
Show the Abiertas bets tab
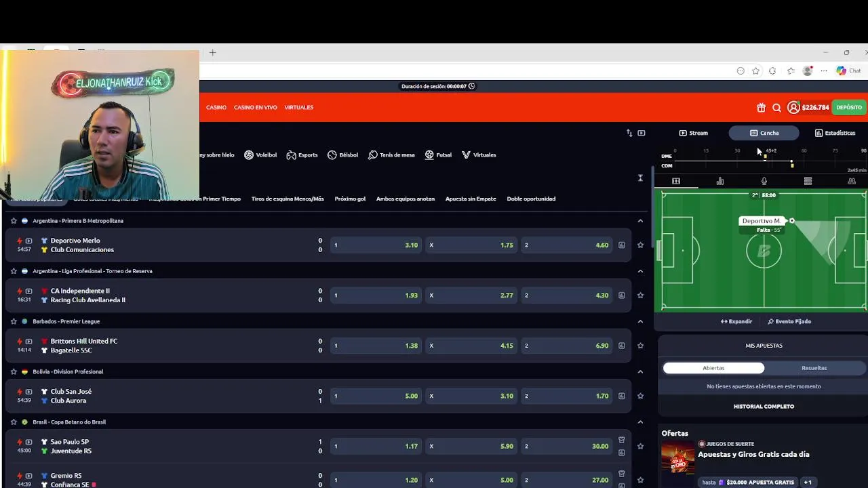click(713, 368)
